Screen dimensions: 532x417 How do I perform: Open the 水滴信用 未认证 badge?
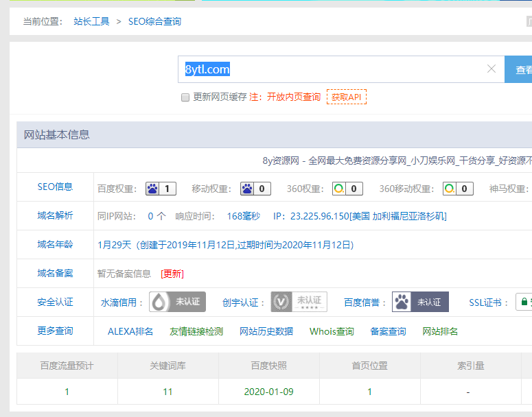pos(177,302)
